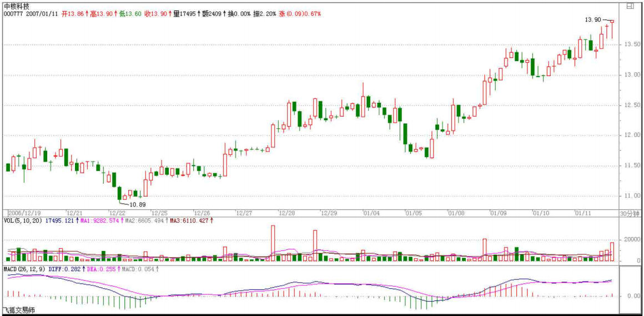Click the MACD(26,12,9) indicator label
The image size is (644, 316).
coord(23,269)
